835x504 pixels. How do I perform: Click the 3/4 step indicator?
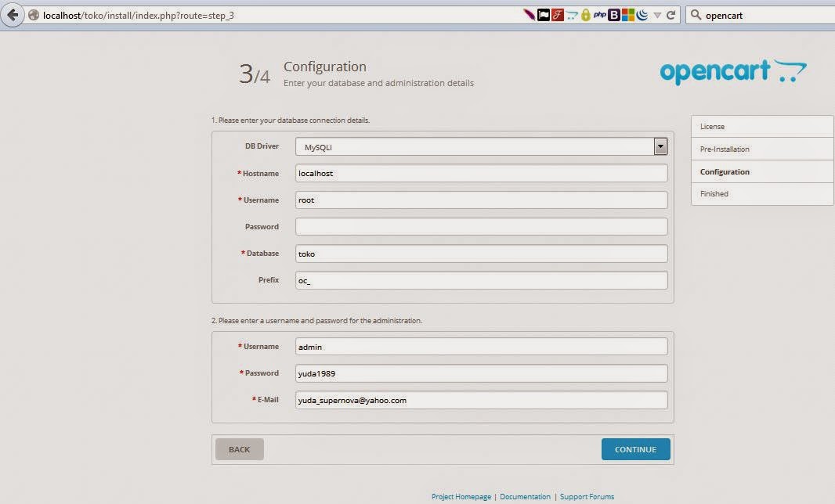coord(255,74)
